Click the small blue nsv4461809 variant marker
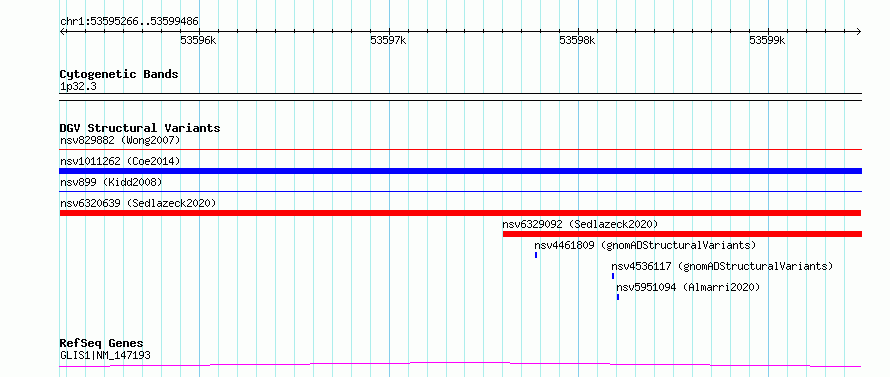The image size is (890, 377). [536, 255]
